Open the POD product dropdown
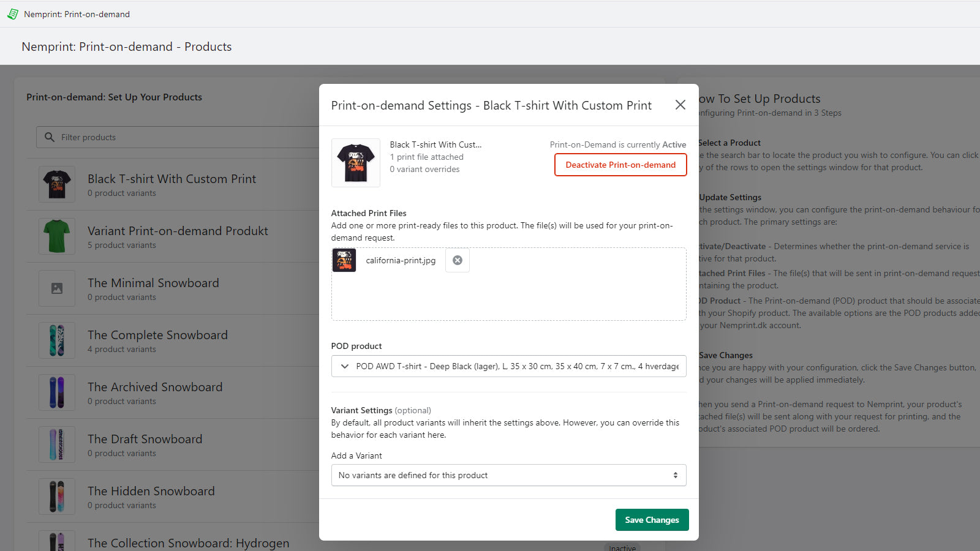The height and width of the screenshot is (551, 980). coord(509,366)
